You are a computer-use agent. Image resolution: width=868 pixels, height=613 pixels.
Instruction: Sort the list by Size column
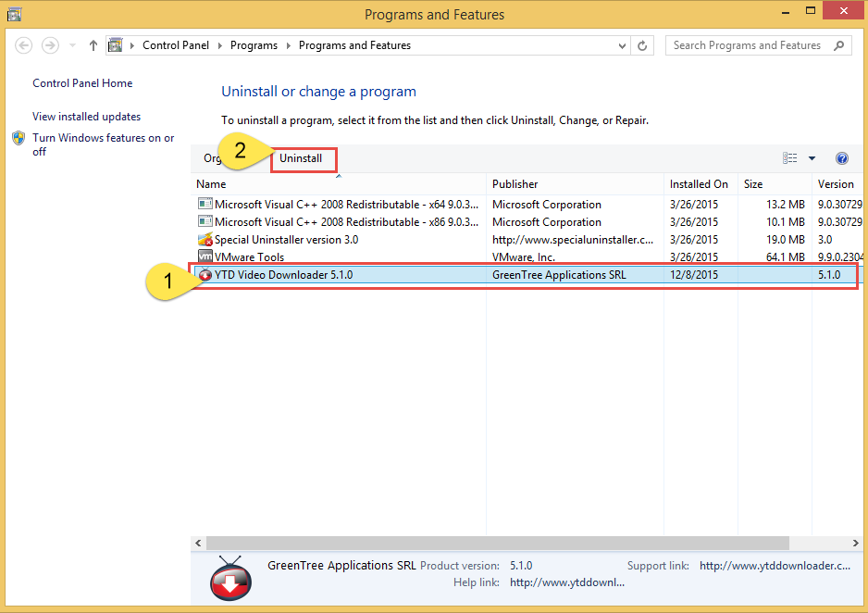tap(775, 184)
